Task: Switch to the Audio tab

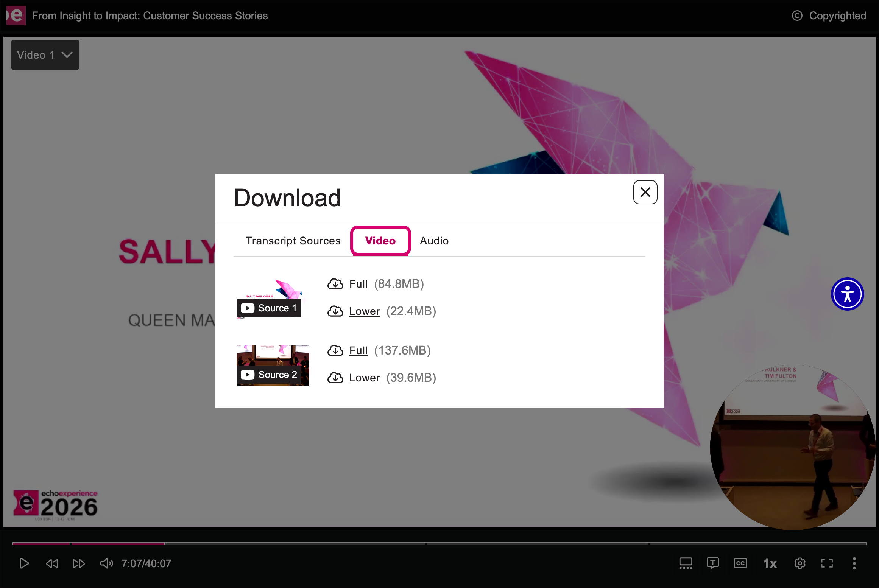Action: point(434,241)
